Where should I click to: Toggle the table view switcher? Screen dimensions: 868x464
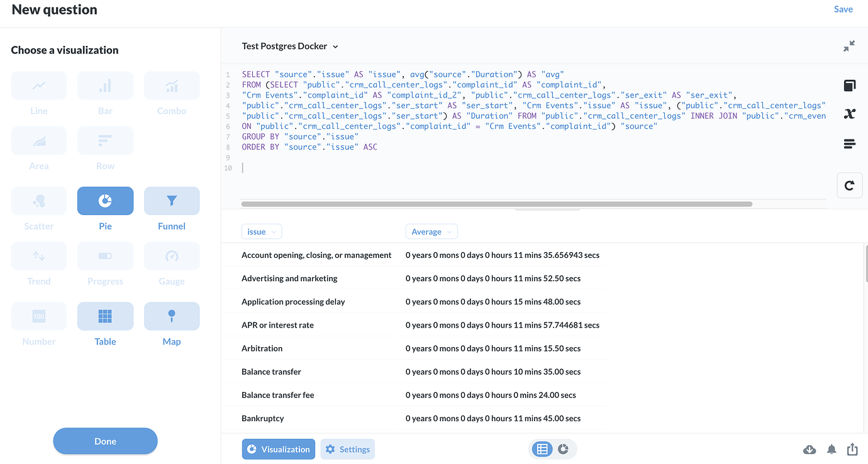click(x=542, y=449)
